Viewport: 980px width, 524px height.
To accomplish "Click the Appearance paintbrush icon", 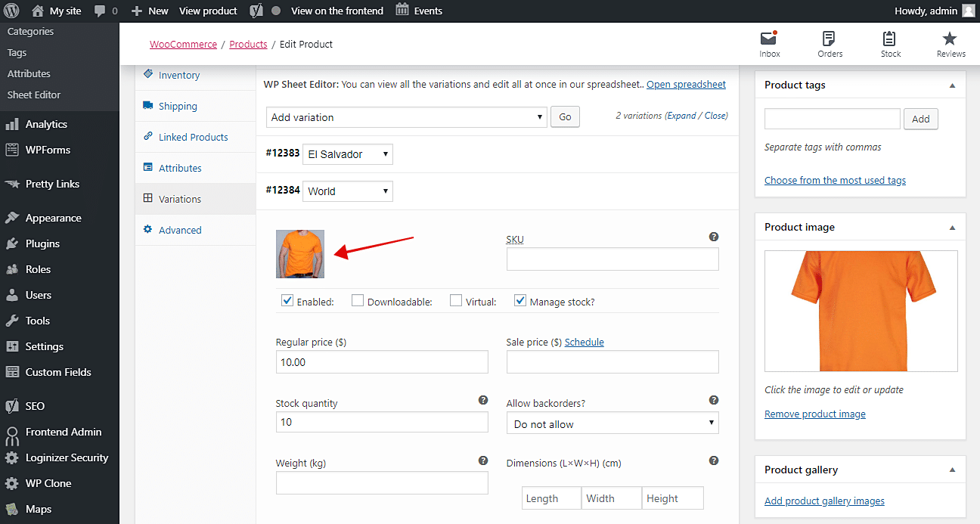I will point(12,218).
